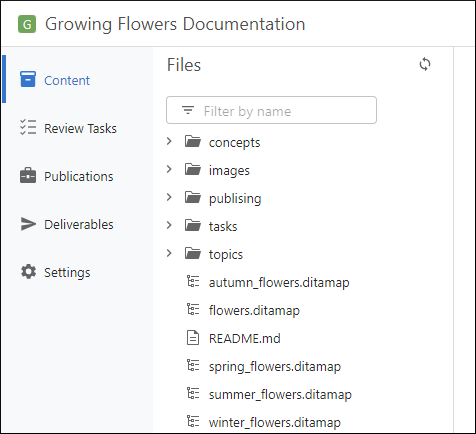The image size is (476, 434).
Task: Click the Filter by name field
Action: coord(271,110)
